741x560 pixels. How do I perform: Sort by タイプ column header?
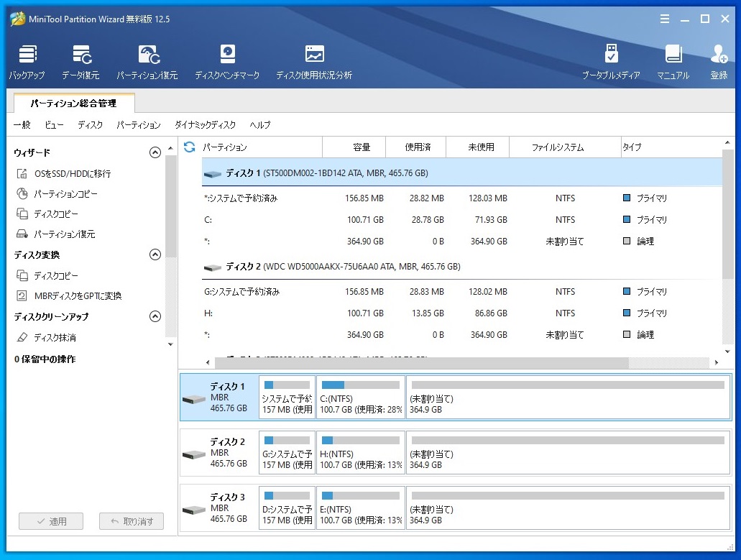point(671,147)
